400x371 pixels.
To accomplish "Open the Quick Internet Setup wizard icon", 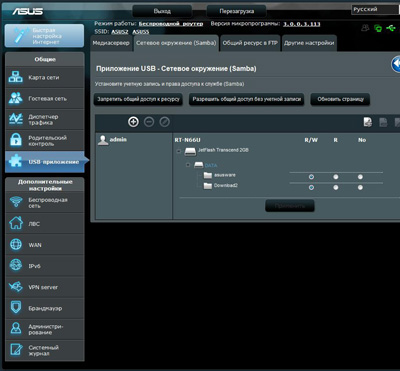I will tap(21, 35).
